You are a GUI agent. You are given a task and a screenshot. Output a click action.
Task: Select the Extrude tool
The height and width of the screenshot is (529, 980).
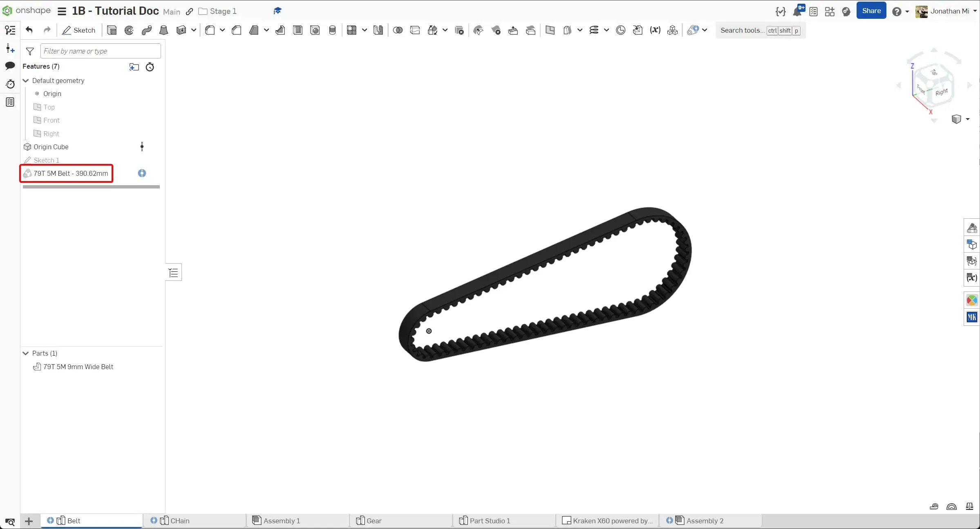pyautogui.click(x=112, y=30)
